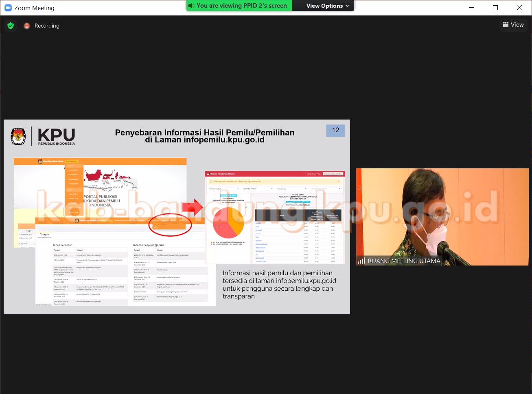Click the KPU garuda emblem on slide
Viewport: 532px width, 394px height.
(18, 136)
